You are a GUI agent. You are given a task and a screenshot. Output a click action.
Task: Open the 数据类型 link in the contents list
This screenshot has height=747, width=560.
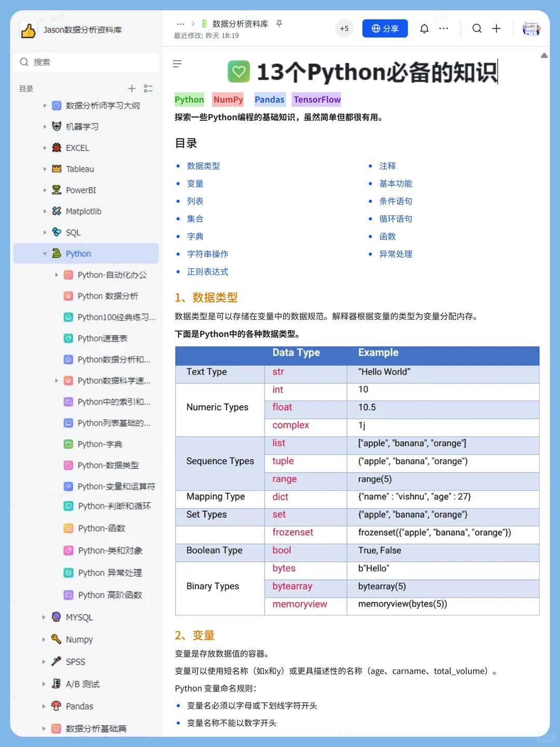tap(203, 166)
